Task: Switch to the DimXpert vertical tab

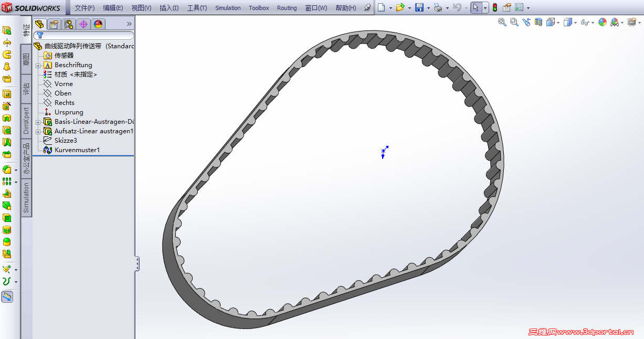Action: 26,121
